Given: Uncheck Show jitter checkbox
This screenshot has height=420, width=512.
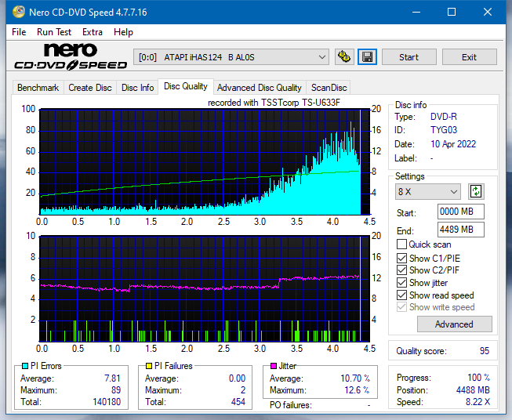Looking at the screenshot, I should tap(401, 283).
